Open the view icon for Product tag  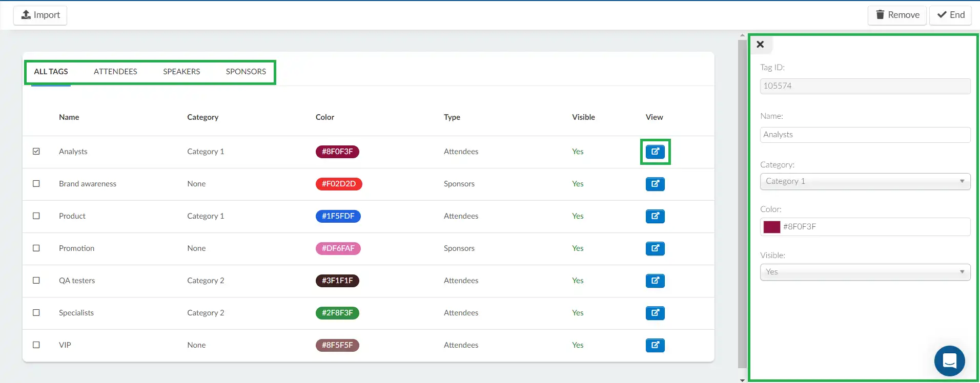tap(655, 216)
